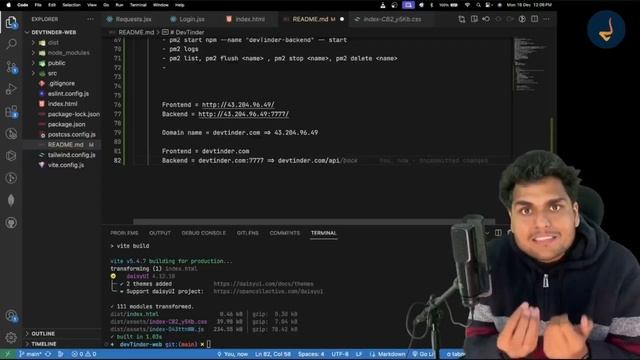The height and width of the screenshot is (360, 640).
Task: Open the Manage gear icon
Action: coord(11,337)
